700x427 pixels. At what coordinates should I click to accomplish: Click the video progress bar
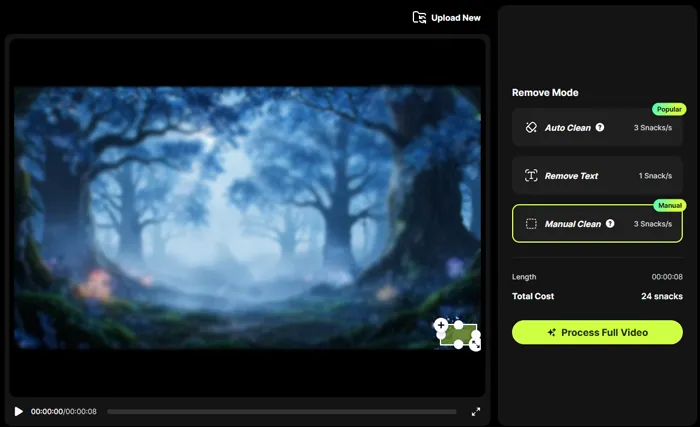tap(282, 412)
